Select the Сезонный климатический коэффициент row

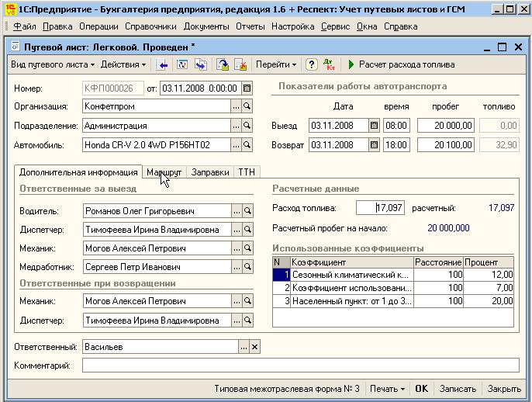[x=352, y=275]
